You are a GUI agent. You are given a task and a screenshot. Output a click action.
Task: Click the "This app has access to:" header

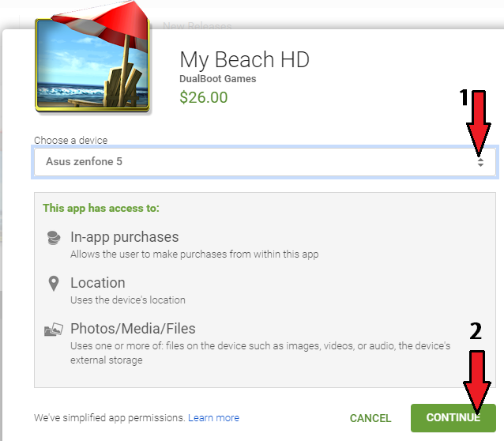(101, 209)
